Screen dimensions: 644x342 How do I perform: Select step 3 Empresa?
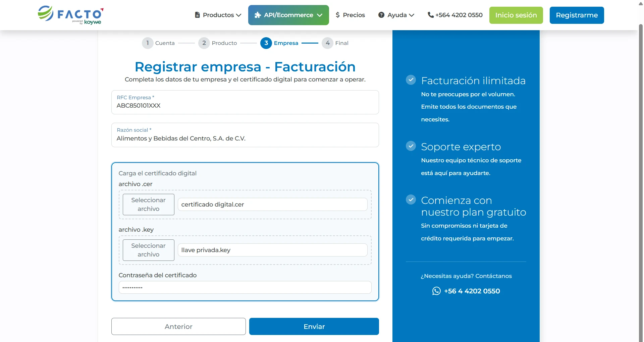pos(279,43)
